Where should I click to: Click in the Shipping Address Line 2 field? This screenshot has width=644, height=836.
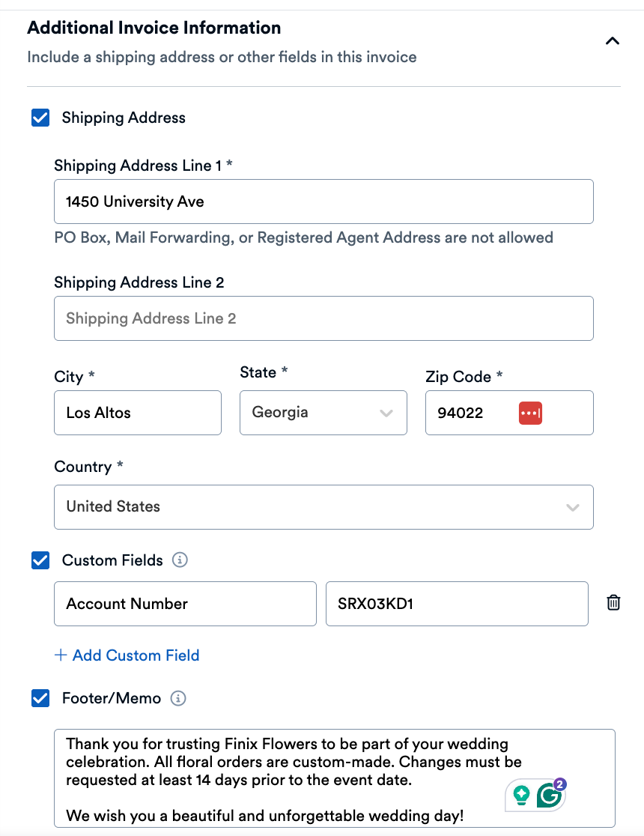[323, 318]
